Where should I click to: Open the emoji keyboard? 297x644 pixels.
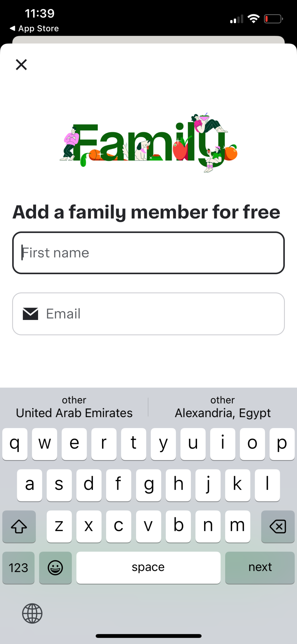click(x=55, y=567)
